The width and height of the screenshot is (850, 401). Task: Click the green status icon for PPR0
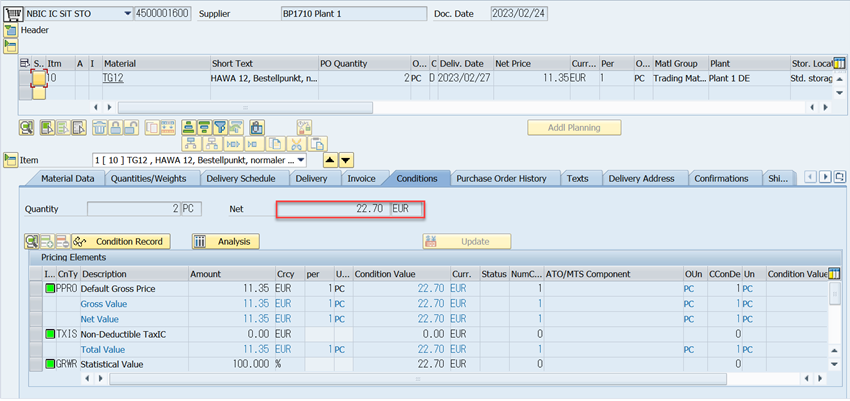point(50,289)
